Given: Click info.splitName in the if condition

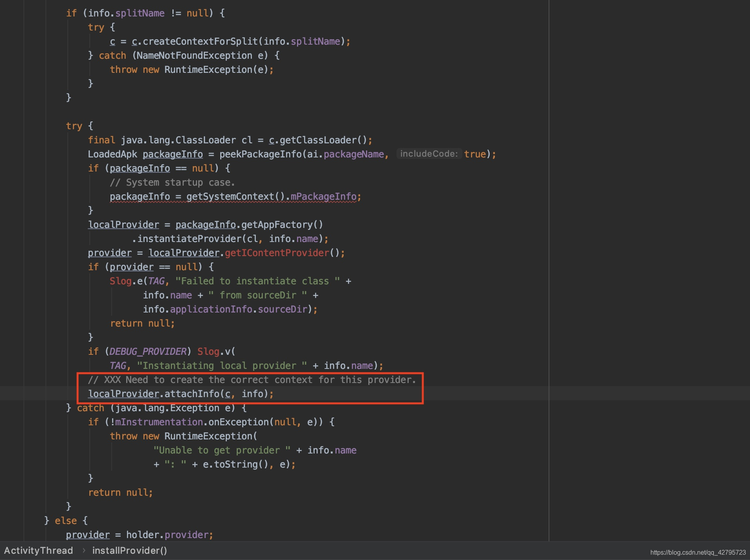Looking at the screenshot, I should pos(126,13).
